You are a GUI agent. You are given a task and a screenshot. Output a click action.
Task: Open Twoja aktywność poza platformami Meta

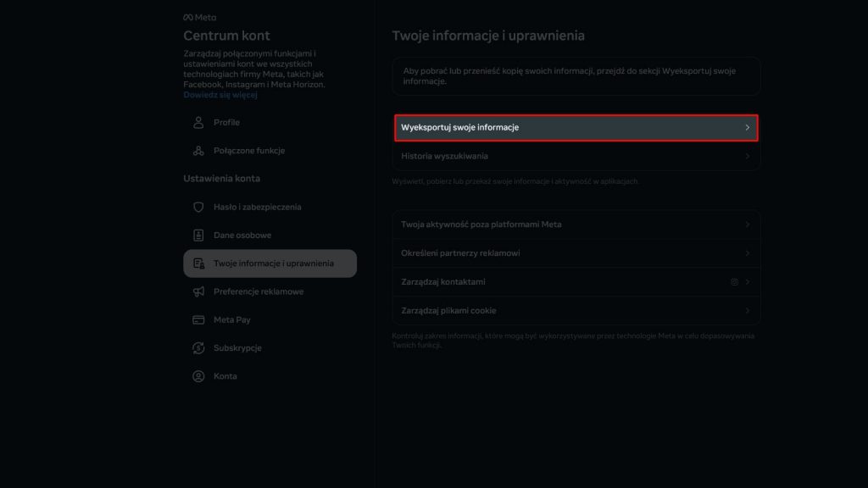[481, 225]
